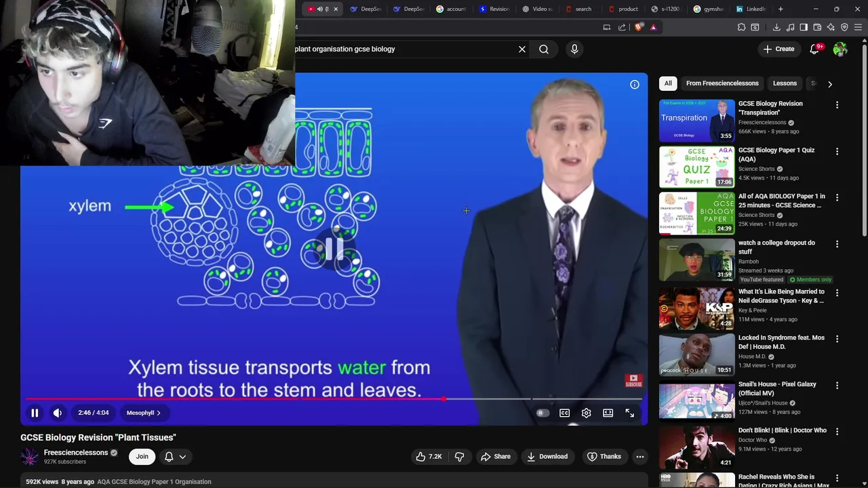Clear the search box text
The height and width of the screenshot is (488, 868).
[x=522, y=49]
